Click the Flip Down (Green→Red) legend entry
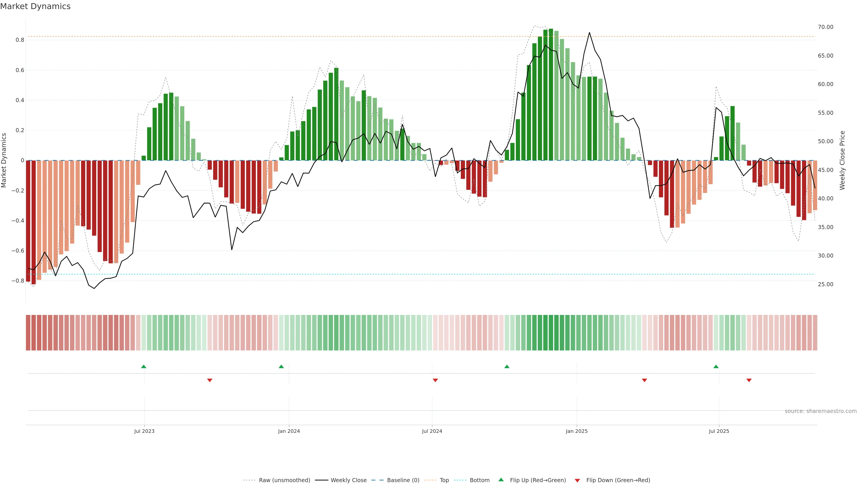Viewport: 868px width, 488px height. (618, 480)
